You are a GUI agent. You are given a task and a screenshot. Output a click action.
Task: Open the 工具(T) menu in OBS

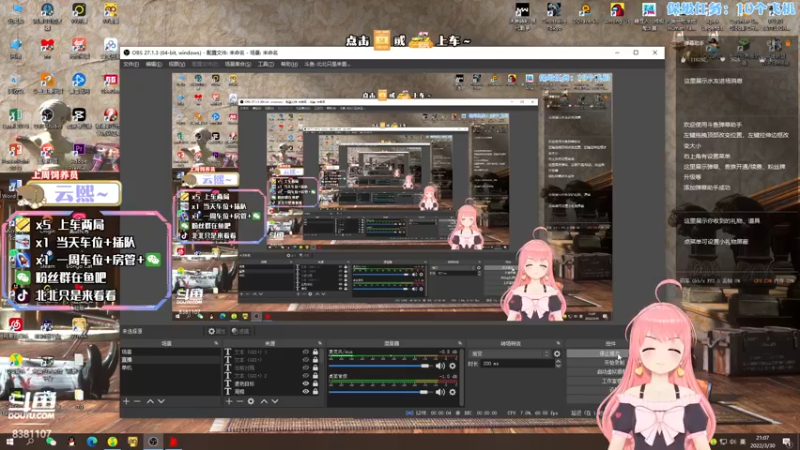(x=266, y=64)
